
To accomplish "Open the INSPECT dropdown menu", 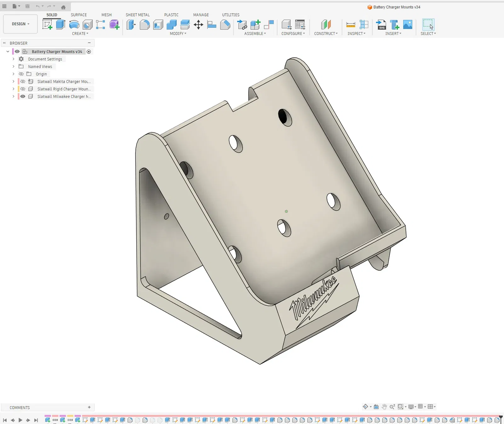I will [x=357, y=34].
